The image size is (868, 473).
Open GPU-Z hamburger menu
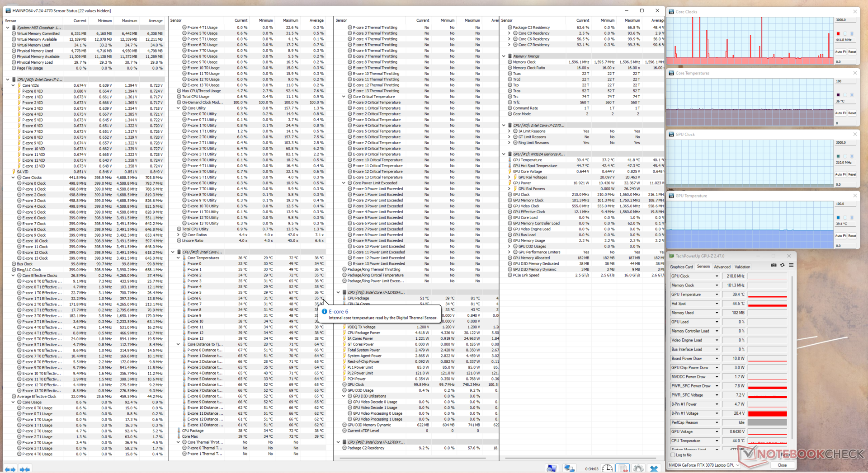[791, 265]
